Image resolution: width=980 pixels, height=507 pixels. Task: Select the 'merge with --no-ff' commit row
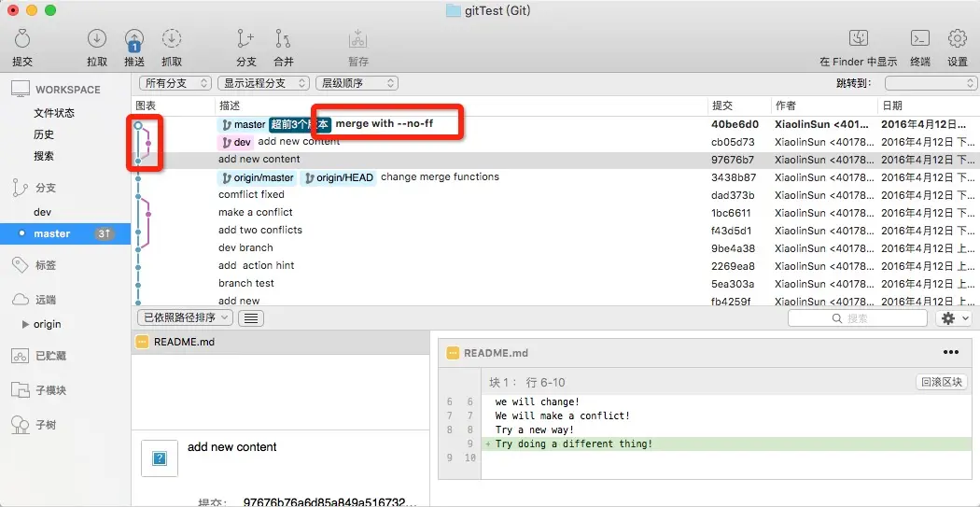(x=555, y=124)
